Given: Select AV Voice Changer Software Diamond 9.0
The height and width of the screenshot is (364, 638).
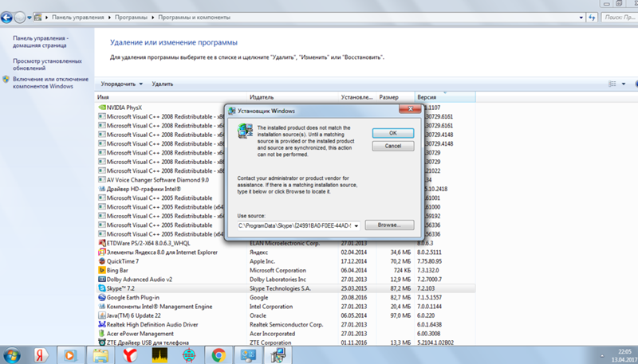Looking at the screenshot, I should point(158,180).
